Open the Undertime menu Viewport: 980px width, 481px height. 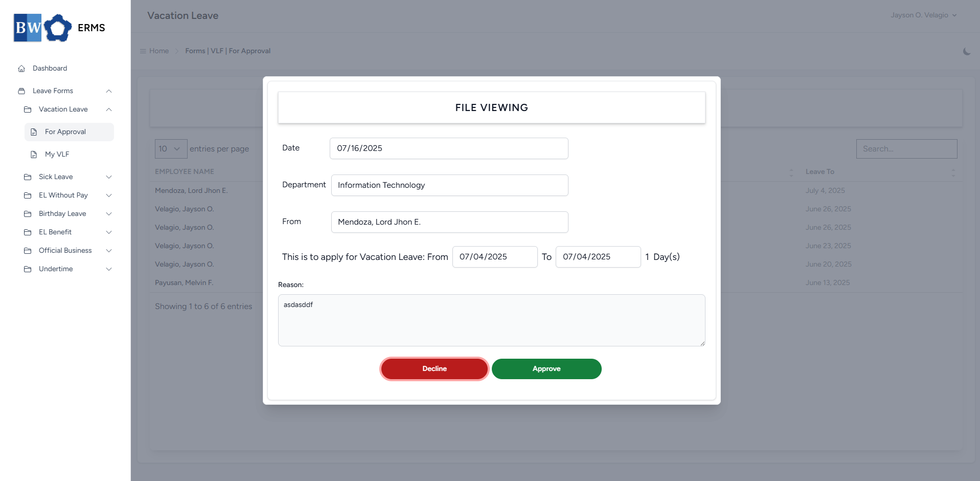67,269
